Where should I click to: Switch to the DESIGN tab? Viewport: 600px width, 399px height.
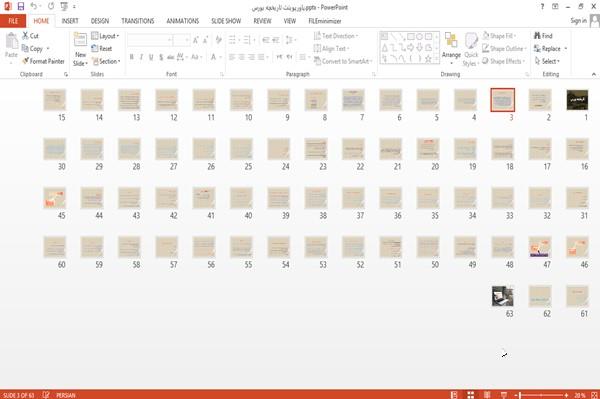[100, 21]
